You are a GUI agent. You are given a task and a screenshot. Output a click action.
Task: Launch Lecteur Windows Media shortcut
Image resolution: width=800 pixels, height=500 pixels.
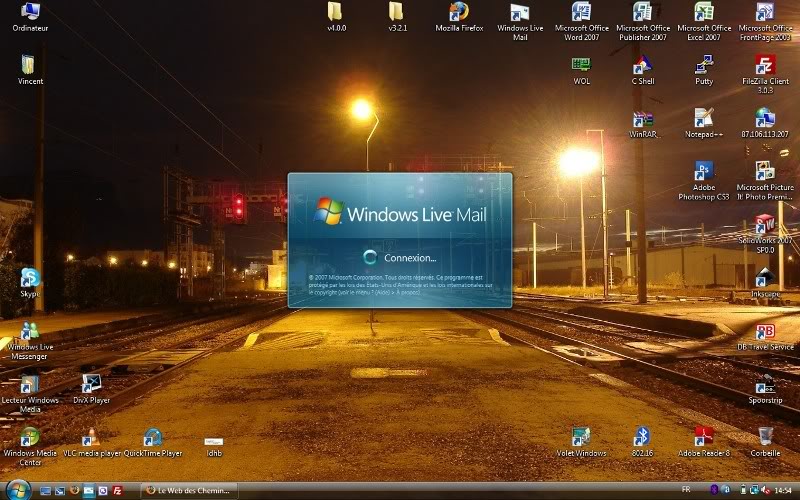pyautogui.click(x=30, y=394)
